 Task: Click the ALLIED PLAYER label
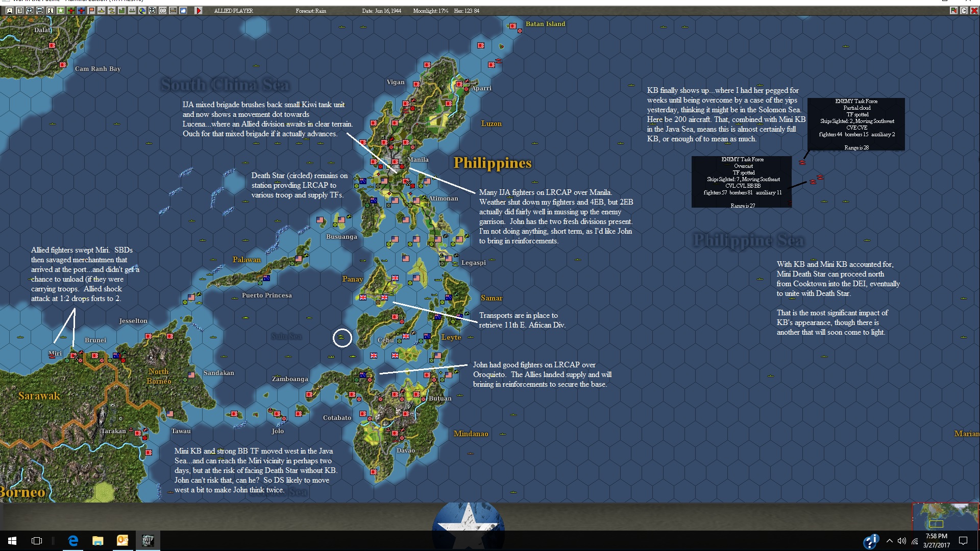(233, 11)
